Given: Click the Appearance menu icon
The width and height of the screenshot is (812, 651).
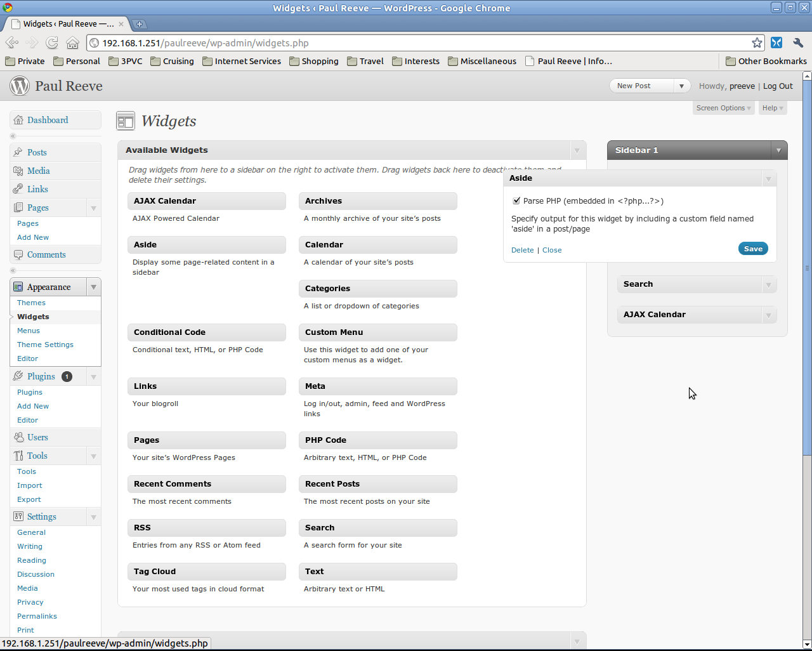Looking at the screenshot, I should [18, 287].
